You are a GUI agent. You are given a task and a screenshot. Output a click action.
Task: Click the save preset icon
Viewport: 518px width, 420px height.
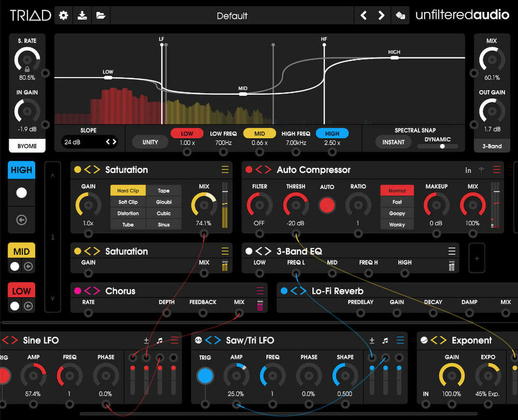point(82,15)
